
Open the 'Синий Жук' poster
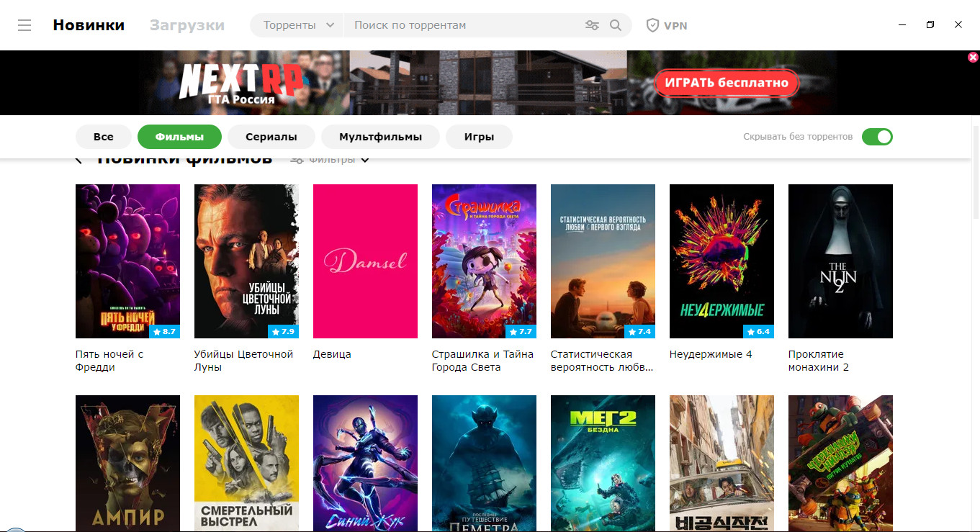365,463
